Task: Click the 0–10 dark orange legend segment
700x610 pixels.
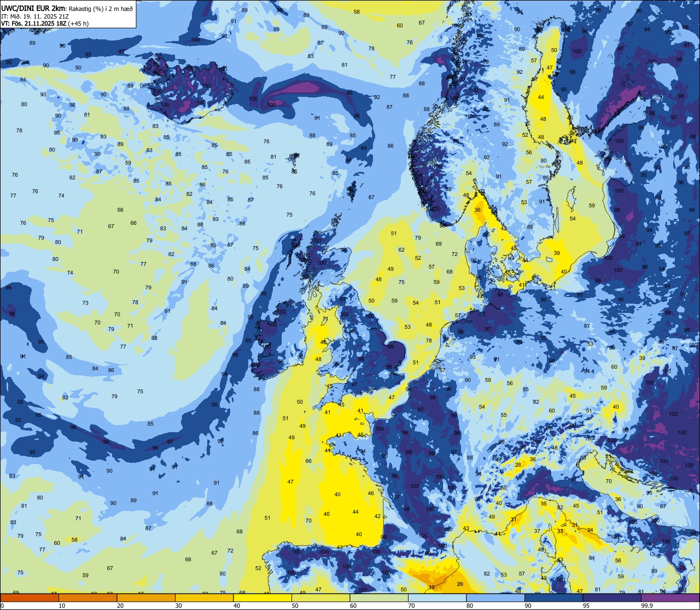Action: (x=30, y=597)
